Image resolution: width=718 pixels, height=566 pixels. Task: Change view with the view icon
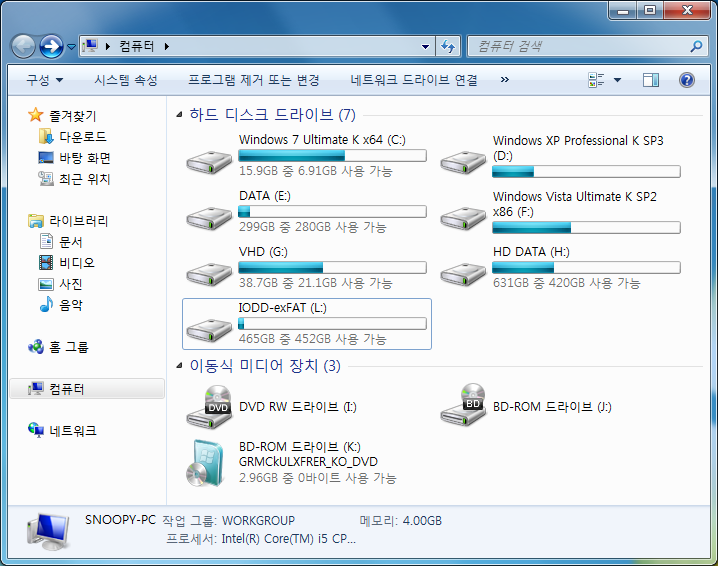[x=596, y=80]
